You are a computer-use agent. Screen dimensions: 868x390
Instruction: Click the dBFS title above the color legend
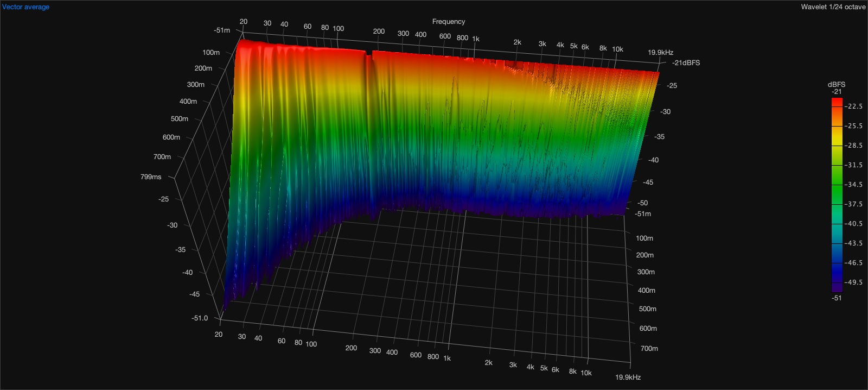[836, 84]
